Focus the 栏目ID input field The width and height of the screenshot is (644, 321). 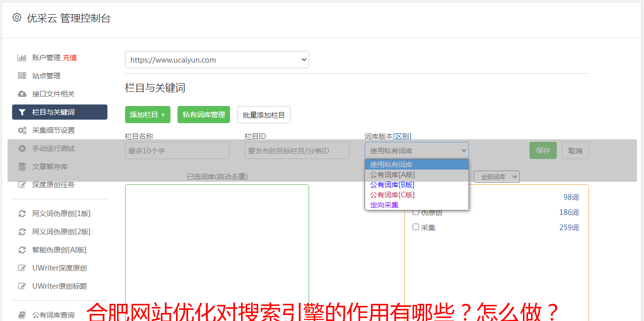point(297,150)
